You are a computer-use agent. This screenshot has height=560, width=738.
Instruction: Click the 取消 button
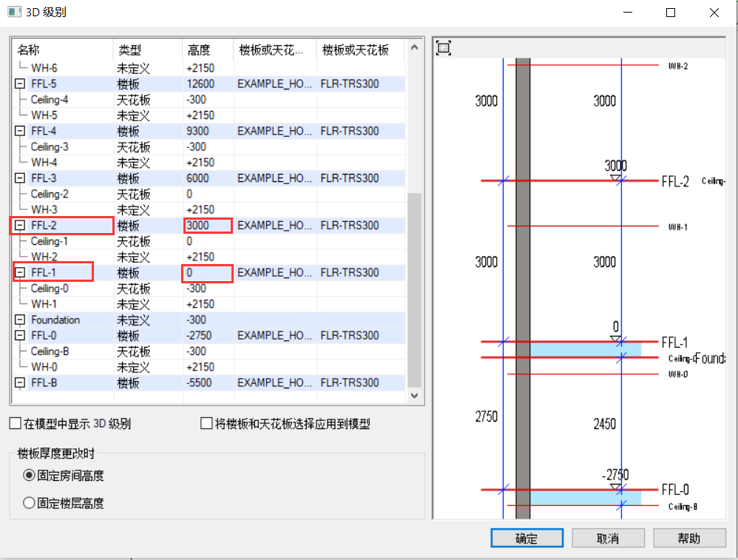point(608,538)
